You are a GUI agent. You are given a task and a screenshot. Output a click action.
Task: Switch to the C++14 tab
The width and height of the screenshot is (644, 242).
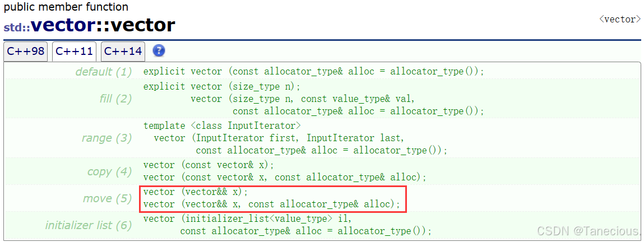(123, 52)
